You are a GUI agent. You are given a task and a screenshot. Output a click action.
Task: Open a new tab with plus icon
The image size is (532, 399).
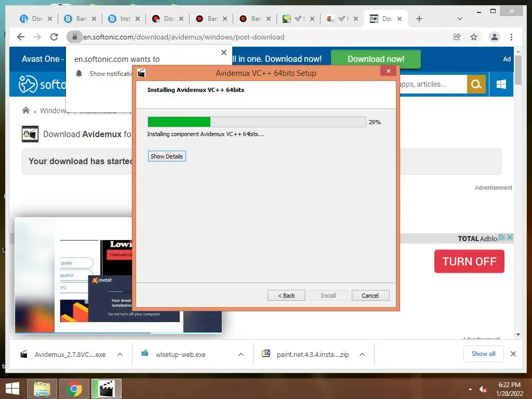pyautogui.click(x=419, y=19)
